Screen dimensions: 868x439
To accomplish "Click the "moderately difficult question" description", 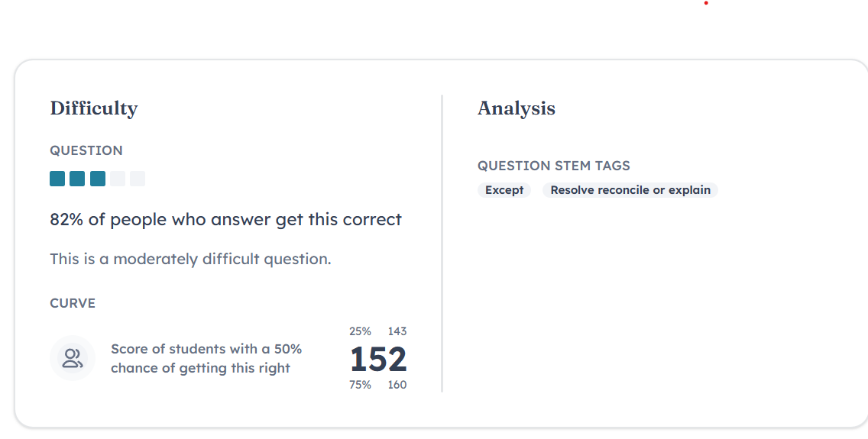I will 190,259.
